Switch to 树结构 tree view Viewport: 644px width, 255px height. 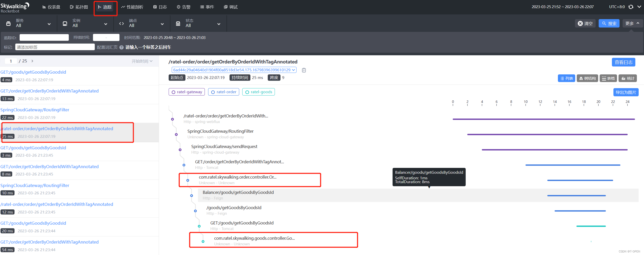(587, 78)
